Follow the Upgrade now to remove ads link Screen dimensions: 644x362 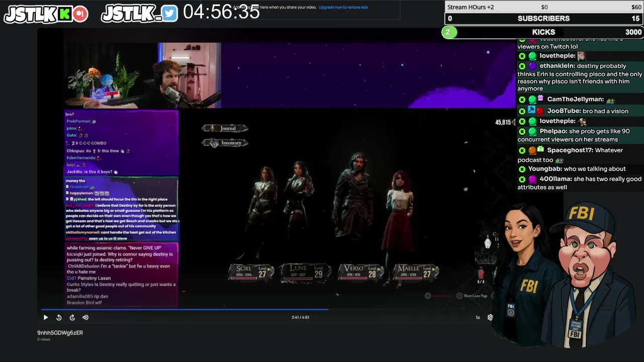[343, 7]
